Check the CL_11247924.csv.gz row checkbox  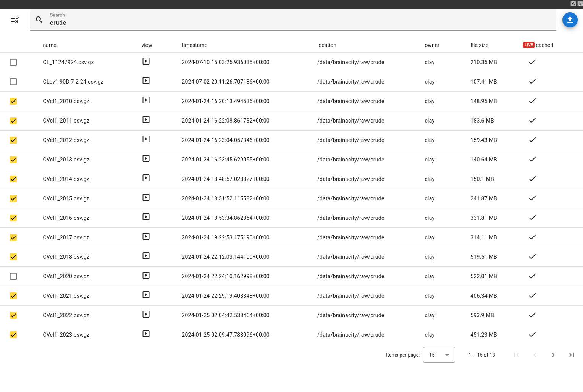[13, 62]
